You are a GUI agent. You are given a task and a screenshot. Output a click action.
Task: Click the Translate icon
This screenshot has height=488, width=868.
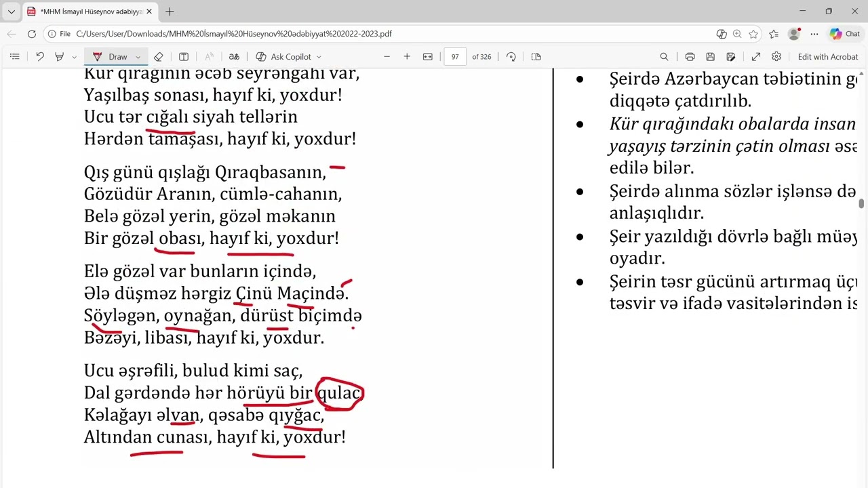point(234,57)
